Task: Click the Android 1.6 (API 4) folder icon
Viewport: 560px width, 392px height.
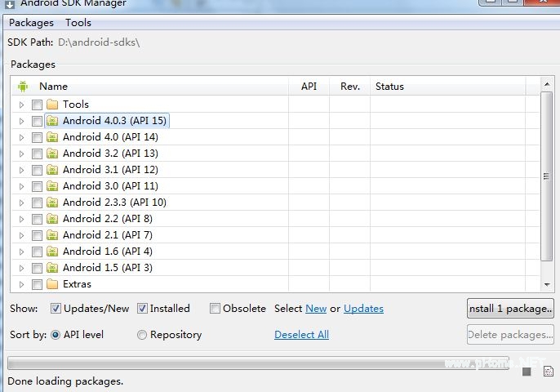Action: tap(52, 252)
